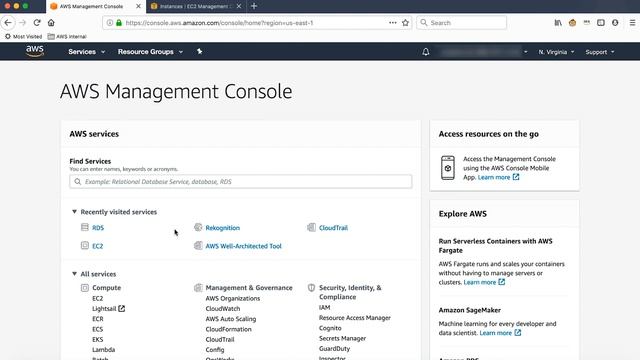Screen dimensions: 640x360
Task: Open Lambda under Compute
Action: pos(104,349)
